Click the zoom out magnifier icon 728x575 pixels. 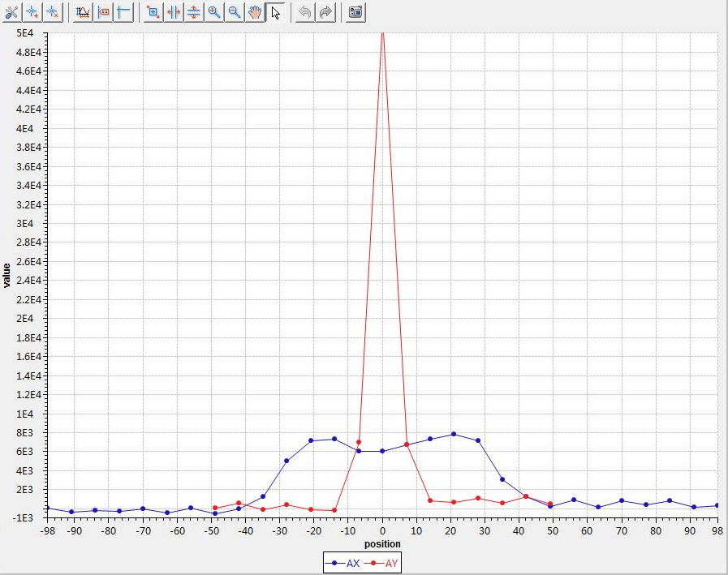coord(234,12)
